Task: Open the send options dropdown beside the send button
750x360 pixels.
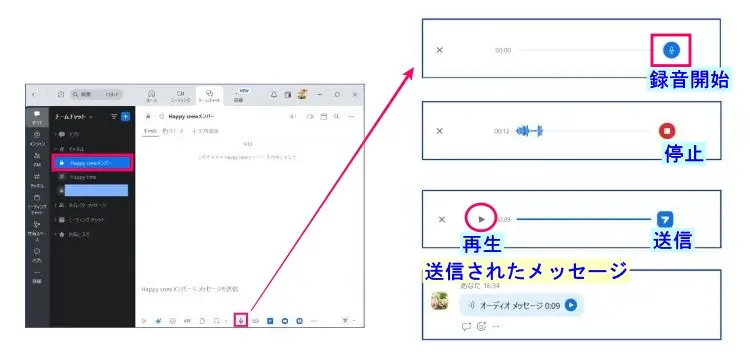Action: pyautogui.click(x=354, y=321)
